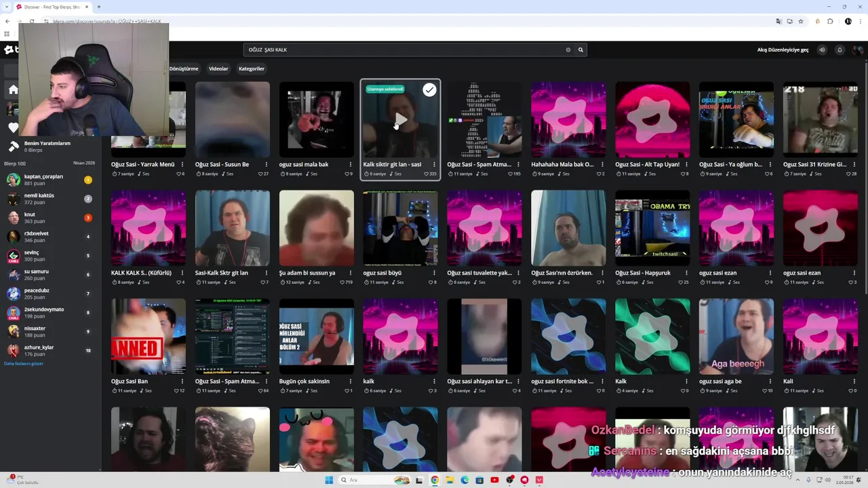Open three-dot menu for 'Oğuz Sasi - Hapşuruk'
Viewport: 868px width, 488px height.
pyautogui.click(x=686, y=272)
